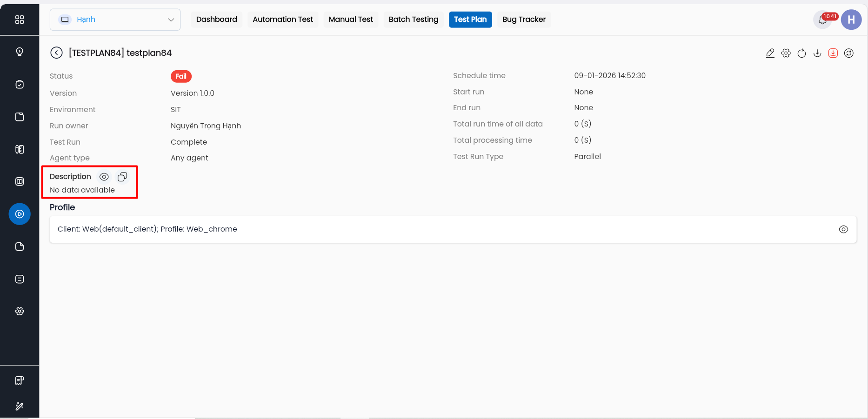
Task: Switch to the Dashboard tab
Action: [x=216, y=20]
